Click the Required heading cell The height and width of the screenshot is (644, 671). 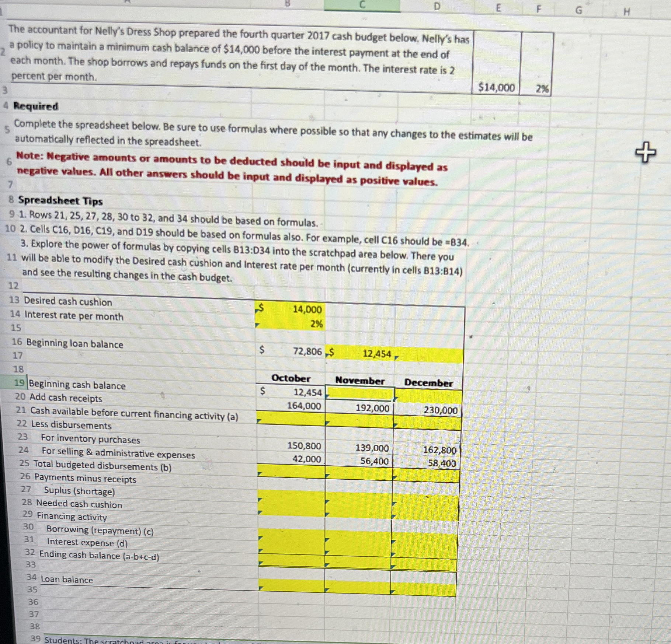pyautogui.click(x=36, y=106)
